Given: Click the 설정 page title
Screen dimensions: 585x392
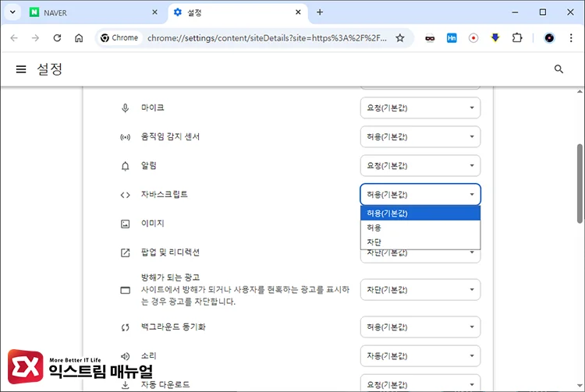Looking at the screenshot, I should (x=50, y=69).
